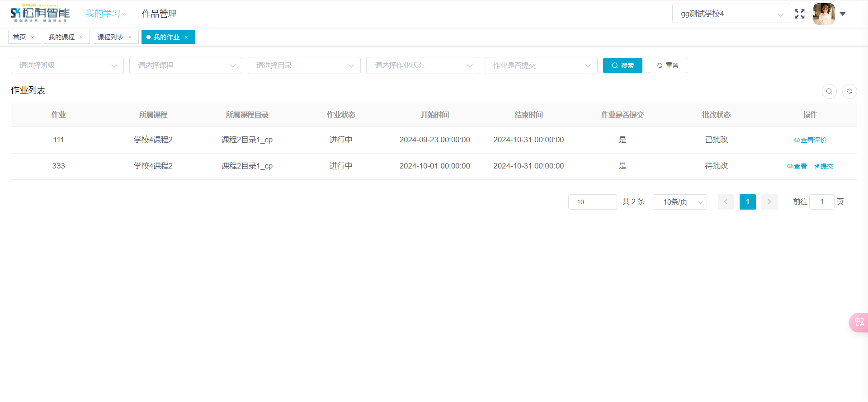Click the 重置 button
The height and width of the screenshot is (402, 868).
click(x=667, y=65)
